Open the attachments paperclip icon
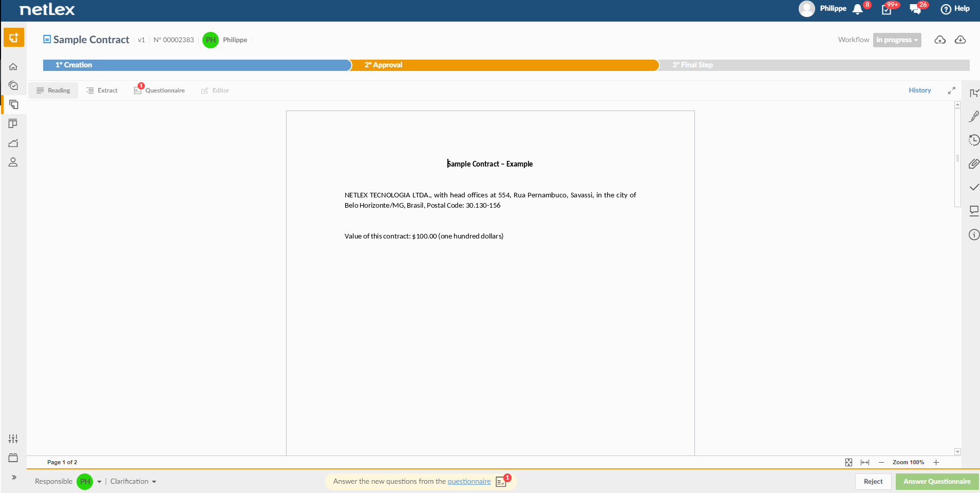This screenshot has width=980, height=493. (x=974, y=164)
